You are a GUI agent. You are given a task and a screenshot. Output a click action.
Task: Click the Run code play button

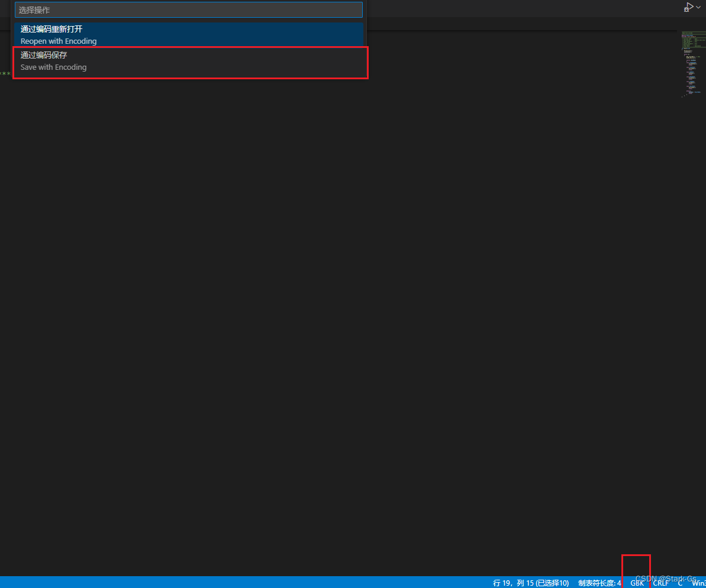click(x=689, y=5)
